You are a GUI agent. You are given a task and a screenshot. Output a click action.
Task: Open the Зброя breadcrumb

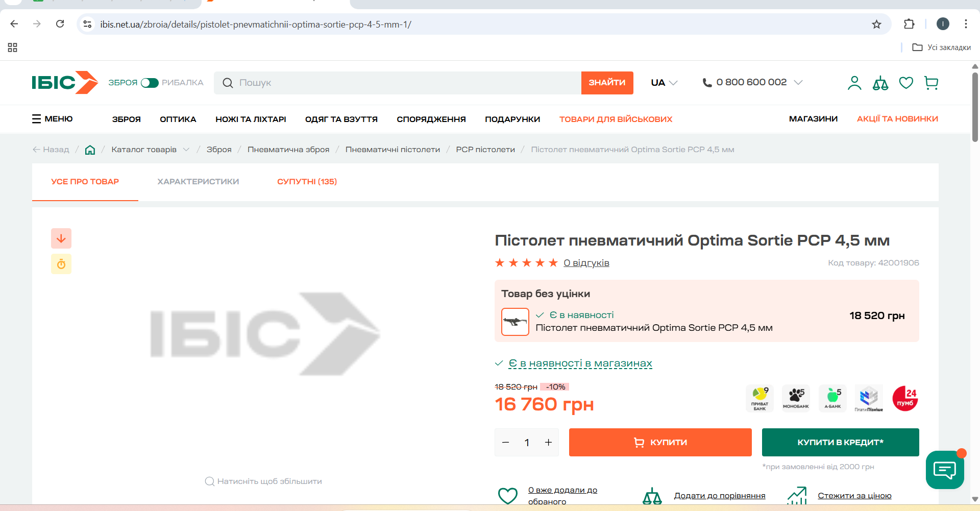219,150
